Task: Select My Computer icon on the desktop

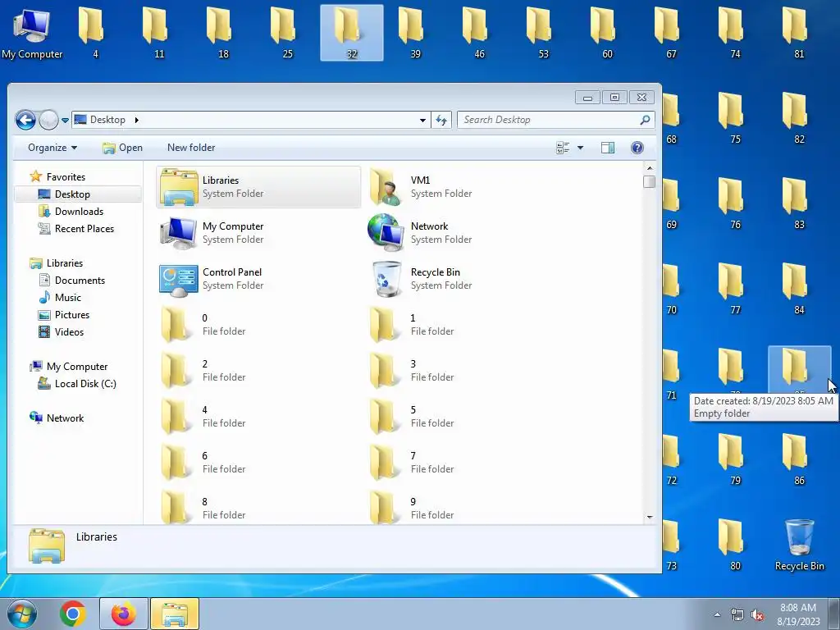Action: [32, 34]
